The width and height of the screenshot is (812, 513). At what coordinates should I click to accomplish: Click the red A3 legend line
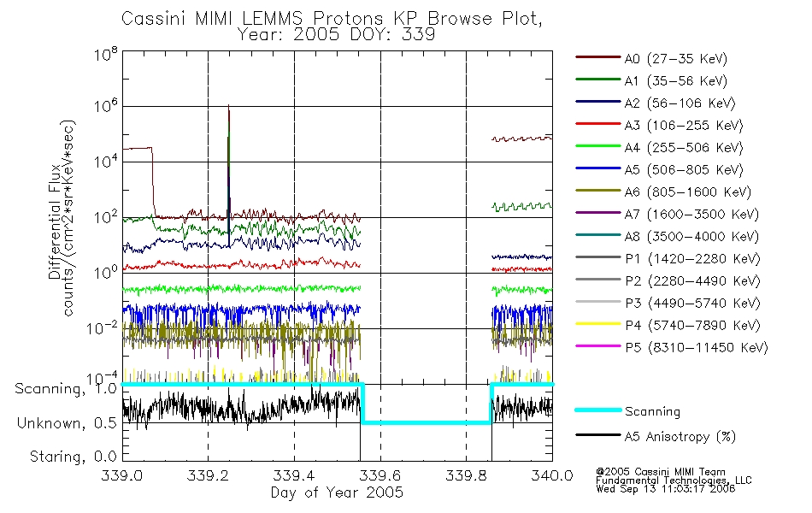coord(598,124)
